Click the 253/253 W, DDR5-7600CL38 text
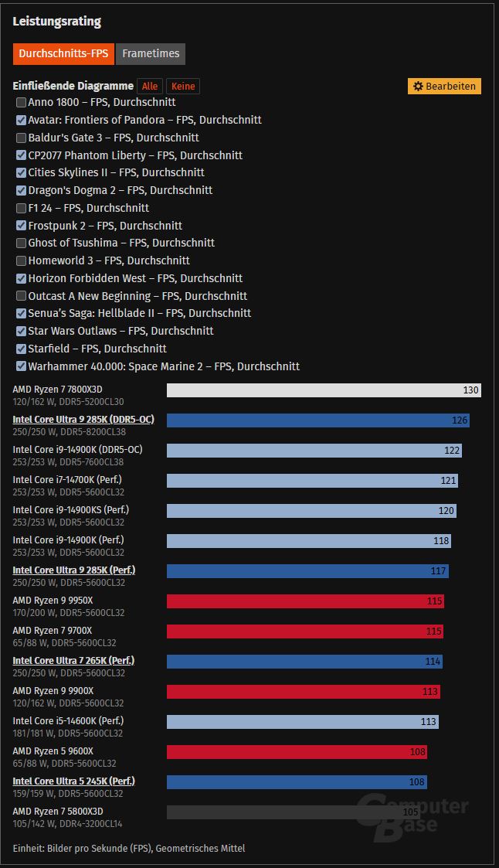 [68, 462]
